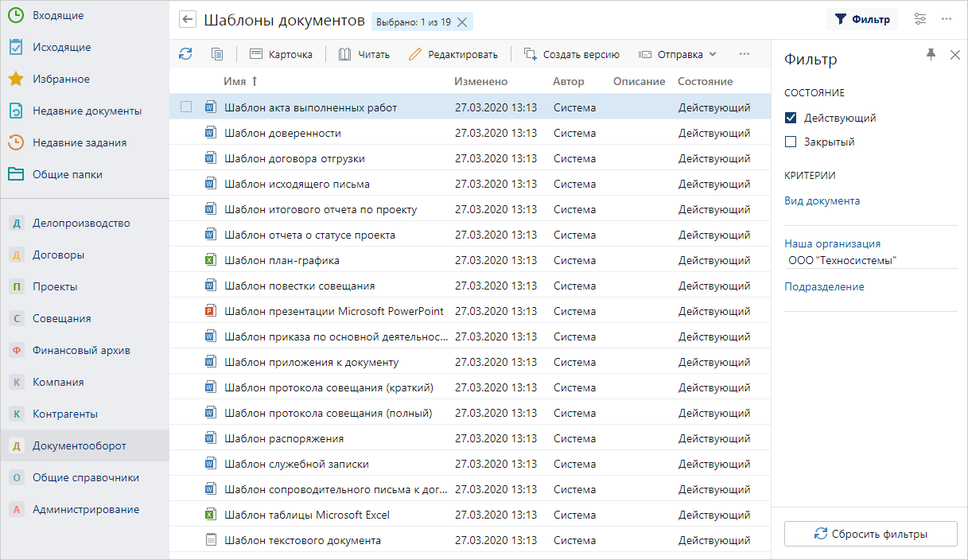Viewport: 968px width, 560px height.
Task: Open the Договоры module in sidebar
Action: [58, 255]
